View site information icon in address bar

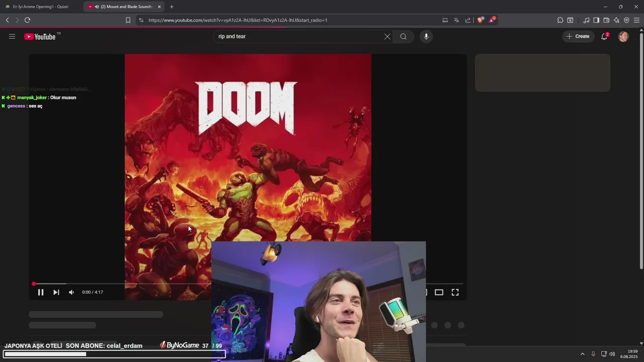tap(141, 20)
